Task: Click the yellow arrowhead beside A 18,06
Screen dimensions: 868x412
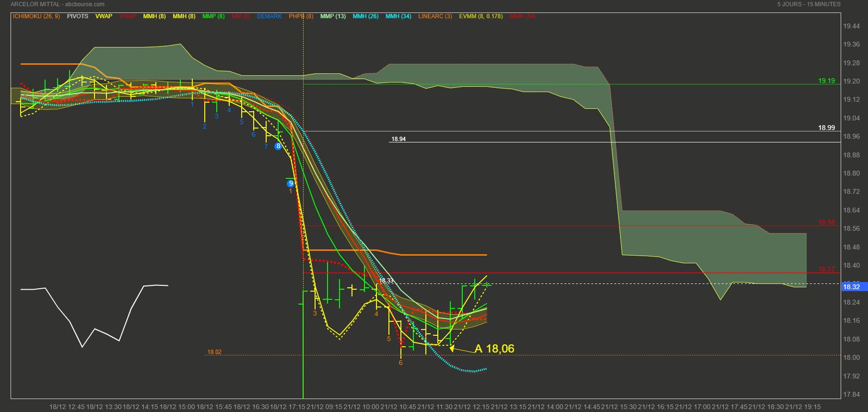Action: pyautogui.click(x=452, y=348)
